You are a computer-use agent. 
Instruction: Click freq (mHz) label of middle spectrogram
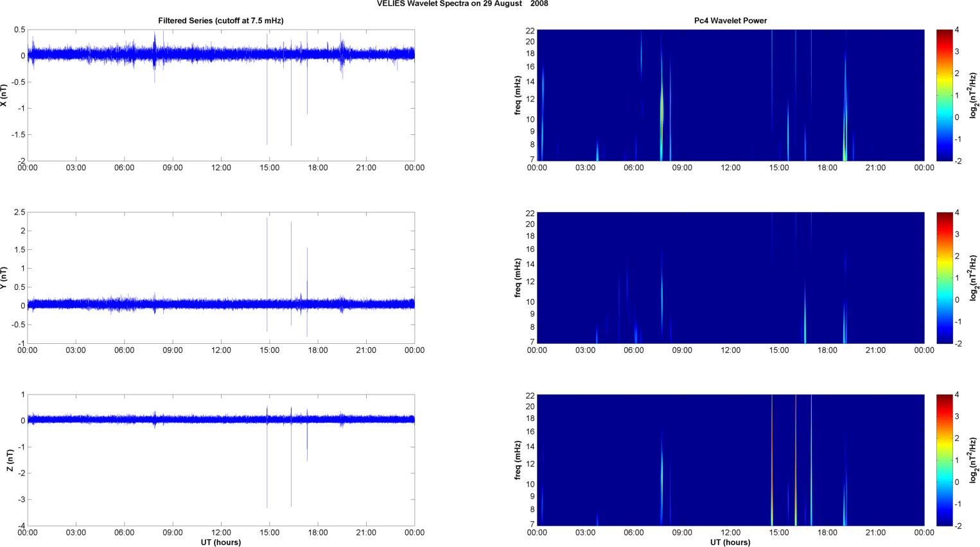click(x=518, y=278)
